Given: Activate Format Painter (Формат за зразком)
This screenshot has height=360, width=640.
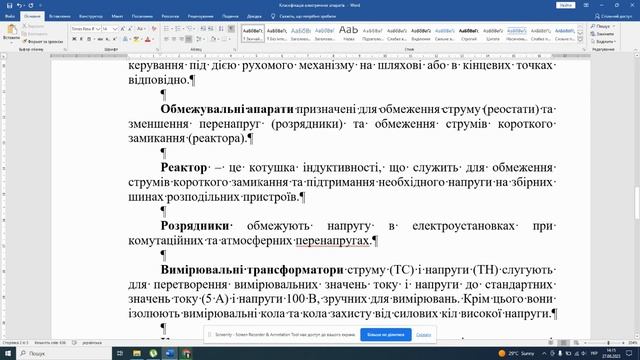Looking at the screenshot, I should click(42, 42).
